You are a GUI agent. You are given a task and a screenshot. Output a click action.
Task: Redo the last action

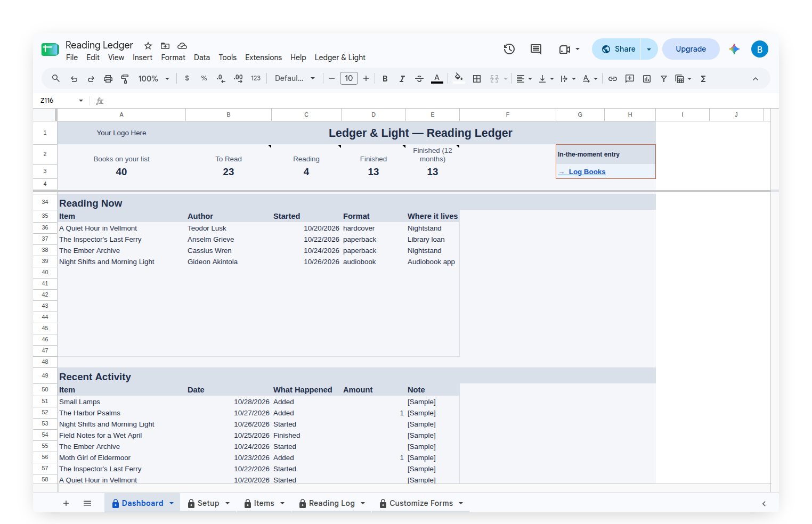(91, 79)
